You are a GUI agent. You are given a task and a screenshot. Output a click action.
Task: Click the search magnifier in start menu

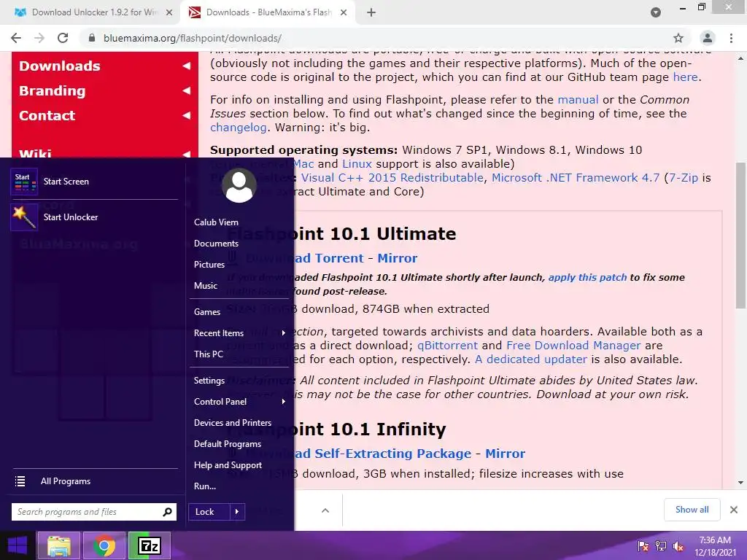(x=167, y=512)
